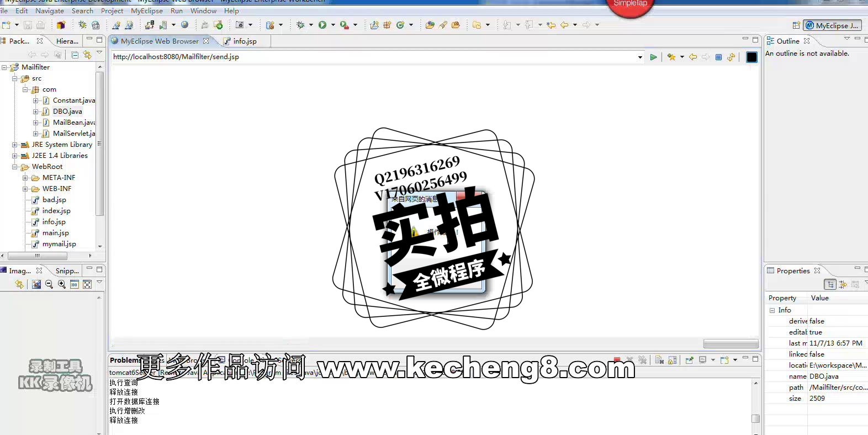Click the New file toolbar icon
The height and width of the screenshot is (435, 868).
pyautogui.click(x=7, y=25)
